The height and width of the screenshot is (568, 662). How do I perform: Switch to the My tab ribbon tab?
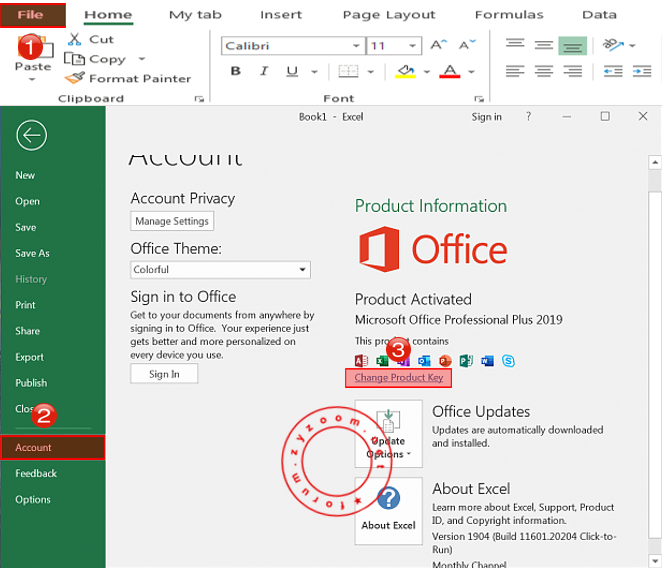195,15
